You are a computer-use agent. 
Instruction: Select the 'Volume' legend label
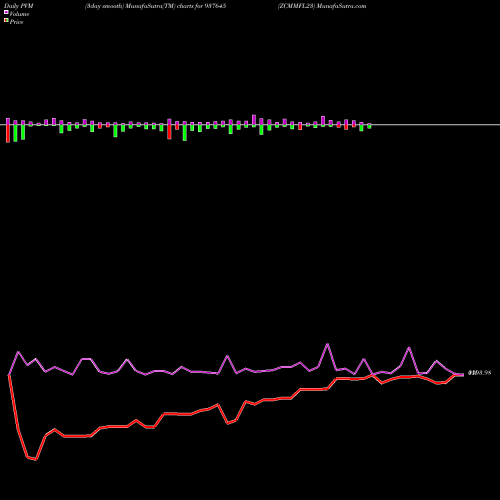coord(19,14)
